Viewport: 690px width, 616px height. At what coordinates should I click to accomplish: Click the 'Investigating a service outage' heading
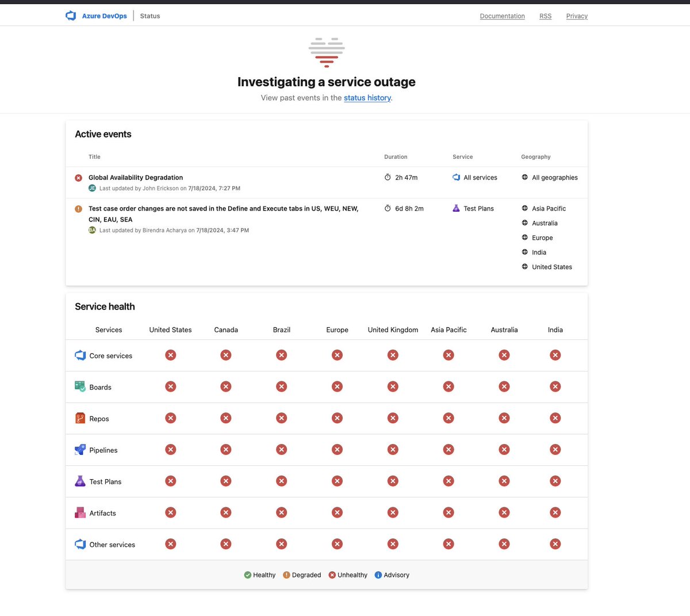coord(327,82)
